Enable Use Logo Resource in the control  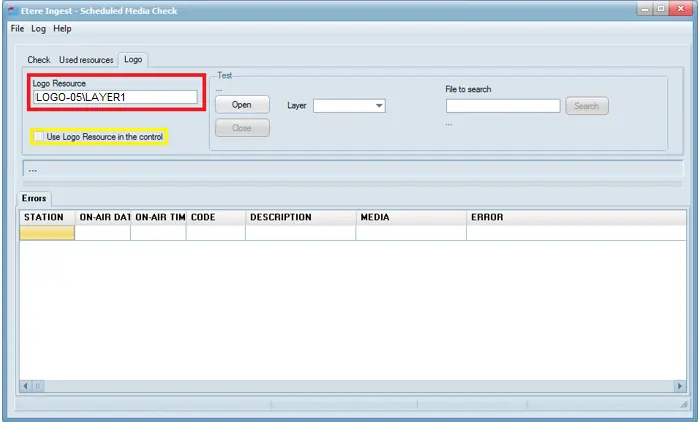click(39, 137)
